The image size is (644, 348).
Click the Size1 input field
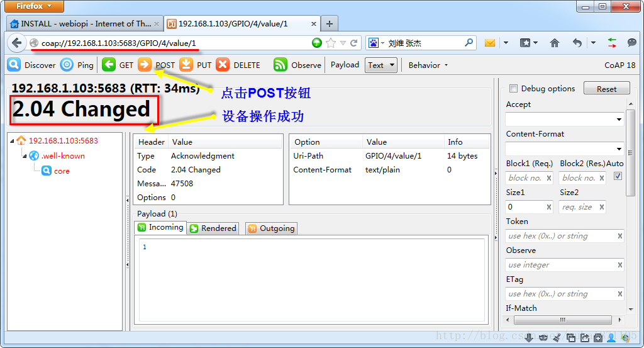(529, 206)
